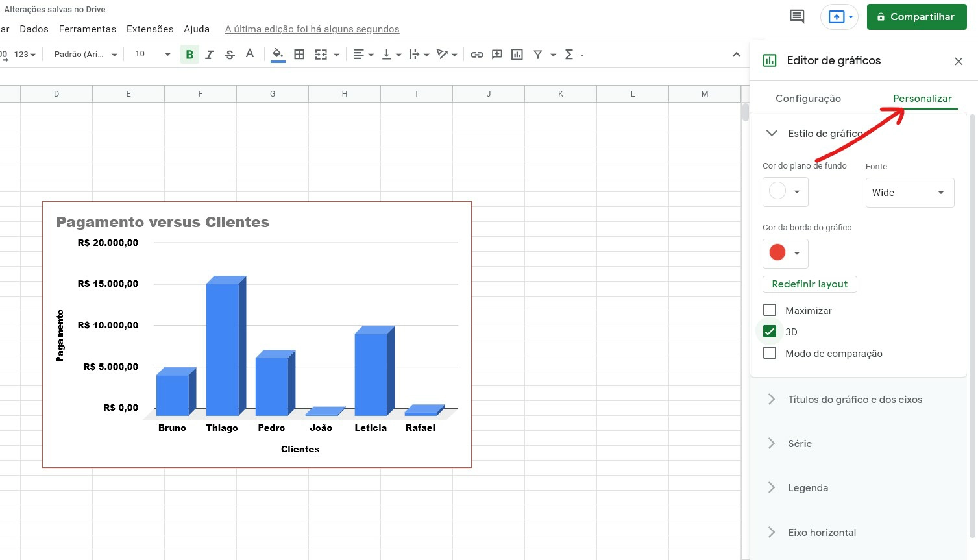Select column header D

pyautogui.click(x=56, y=94)
